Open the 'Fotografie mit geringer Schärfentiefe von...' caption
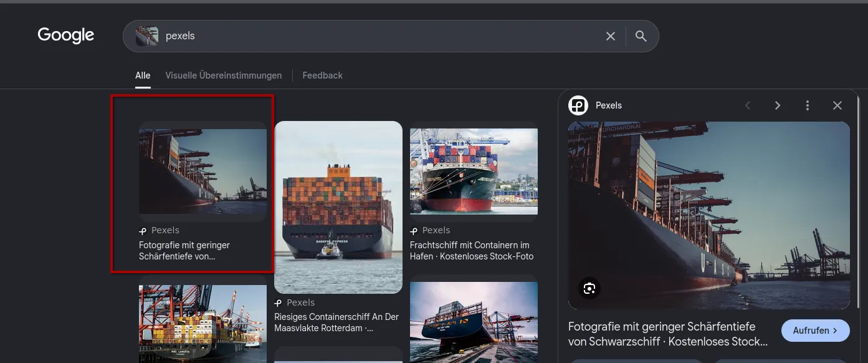 click(184, 251)
